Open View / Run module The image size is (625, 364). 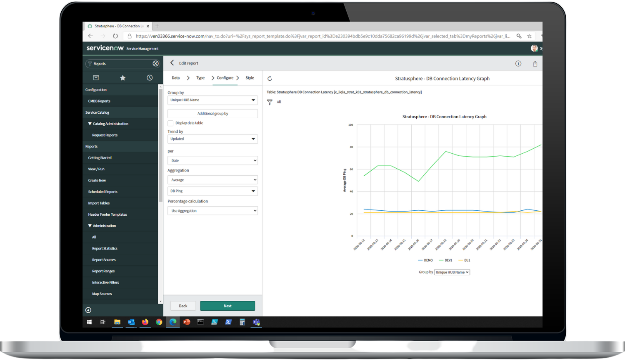click(x=96, y=169)
